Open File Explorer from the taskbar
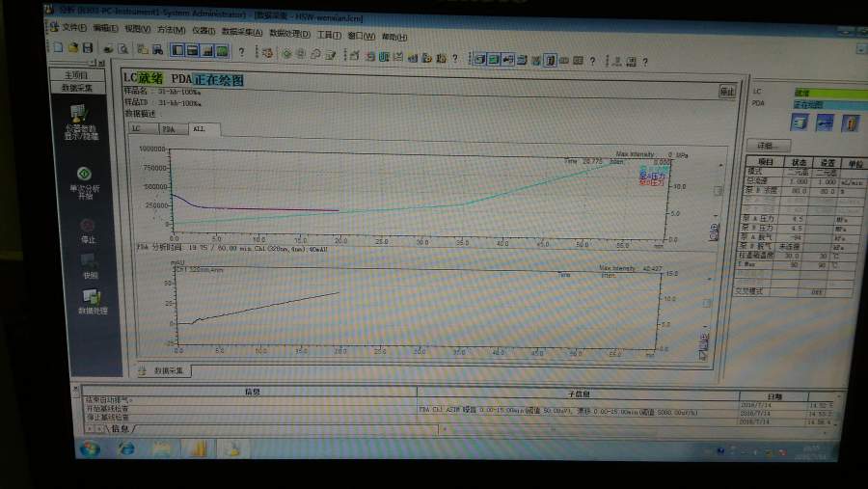This screenshot has width=868, height=489. 162,448
